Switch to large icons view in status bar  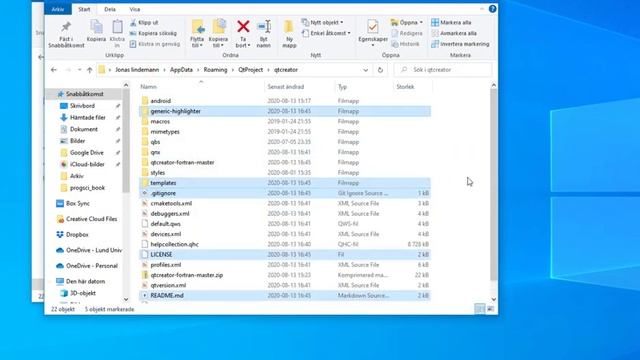pyautogui.click(x=490, y=309)
